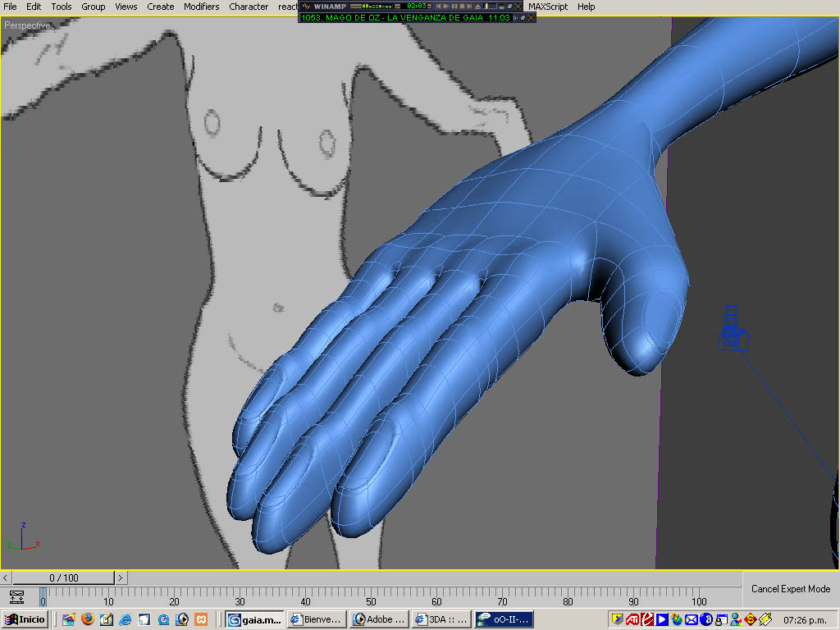The image size is (840, 630).
Task: Open the MAXScript menu
Action: 547,7
